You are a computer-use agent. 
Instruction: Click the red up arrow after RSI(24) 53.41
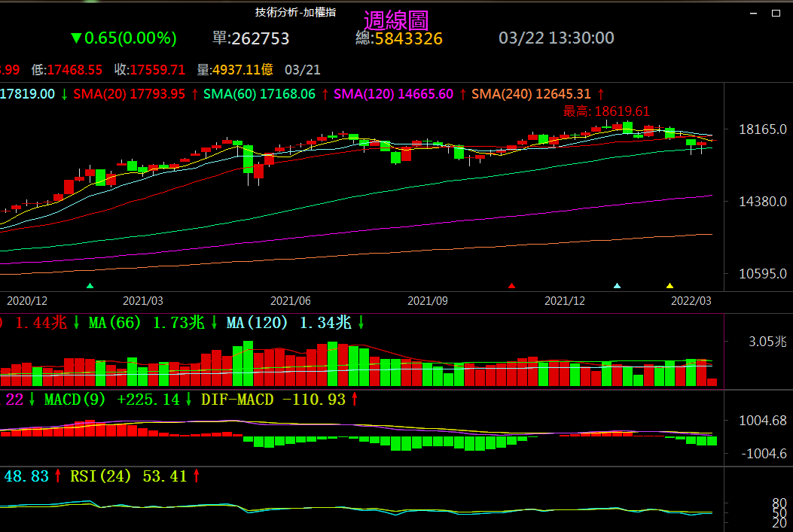coord(197,476)
